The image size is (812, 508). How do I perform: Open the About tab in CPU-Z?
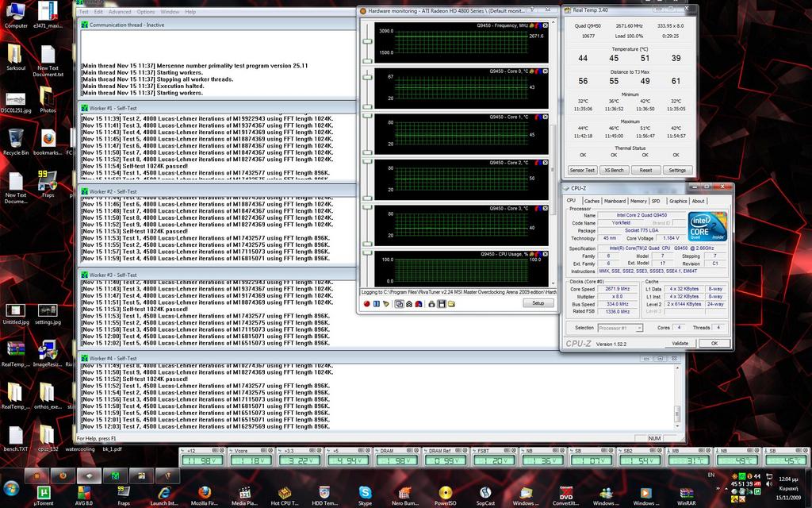click(x=698, y=201)
